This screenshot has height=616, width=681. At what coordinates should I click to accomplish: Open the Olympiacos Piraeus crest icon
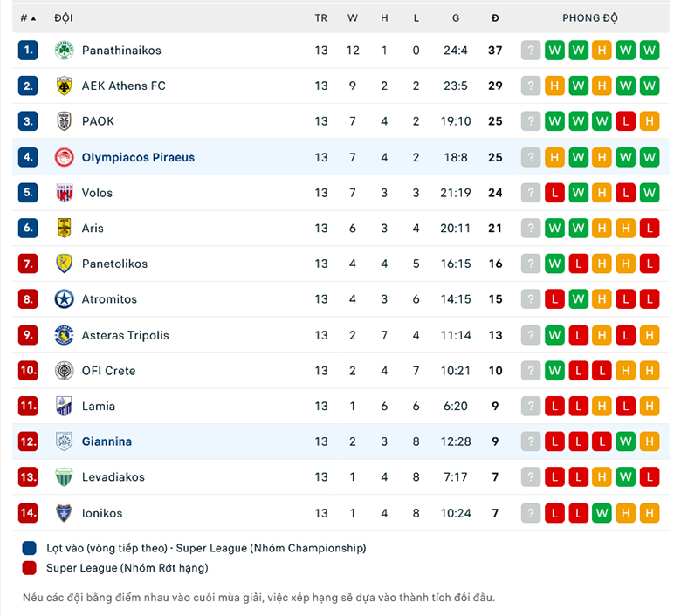65,157
